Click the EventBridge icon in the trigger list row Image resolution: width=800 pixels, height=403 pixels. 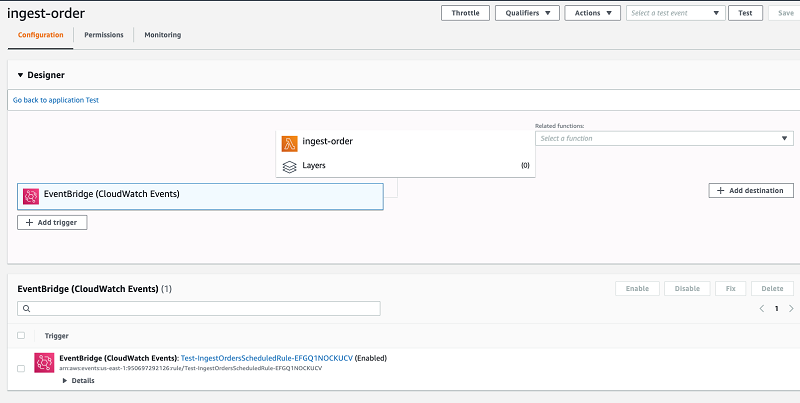pyautogui.click(x=44, y=363)
